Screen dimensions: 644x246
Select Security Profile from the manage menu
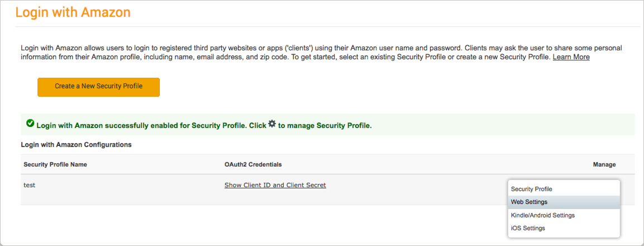coord(531,189)
